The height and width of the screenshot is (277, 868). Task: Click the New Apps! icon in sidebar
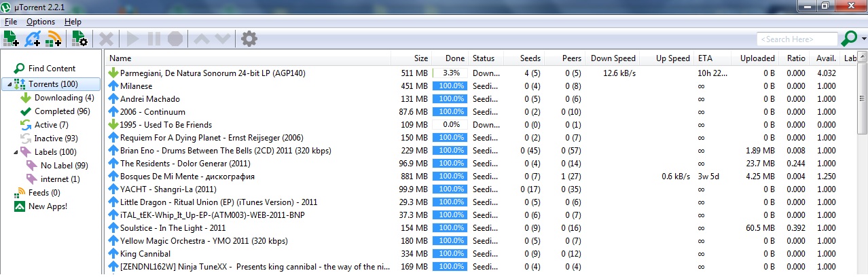20,206
